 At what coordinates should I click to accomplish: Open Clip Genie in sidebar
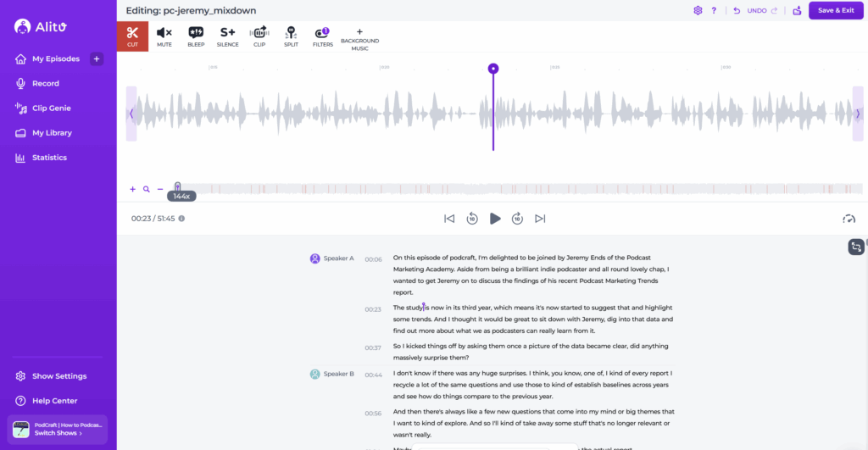[x=43, y=108]
